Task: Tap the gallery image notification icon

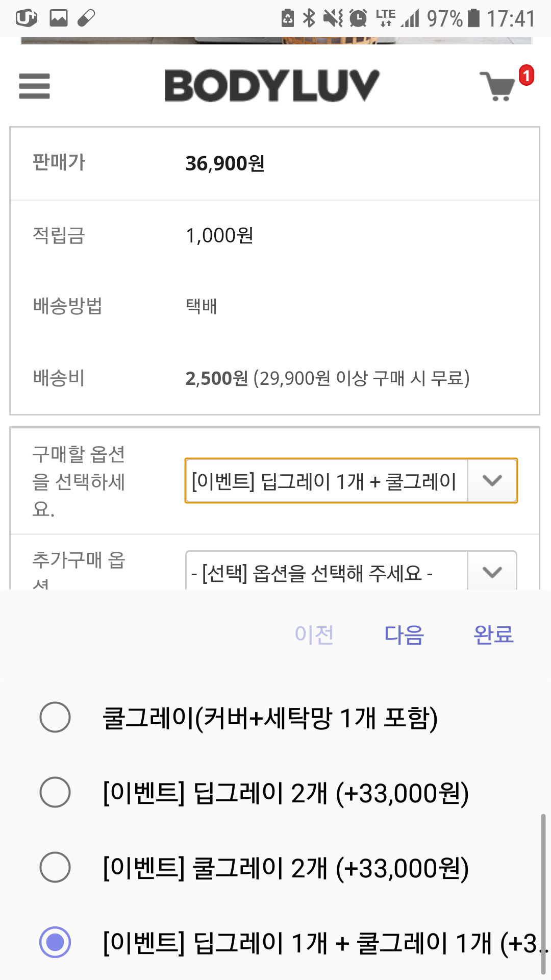Action: 59,18
